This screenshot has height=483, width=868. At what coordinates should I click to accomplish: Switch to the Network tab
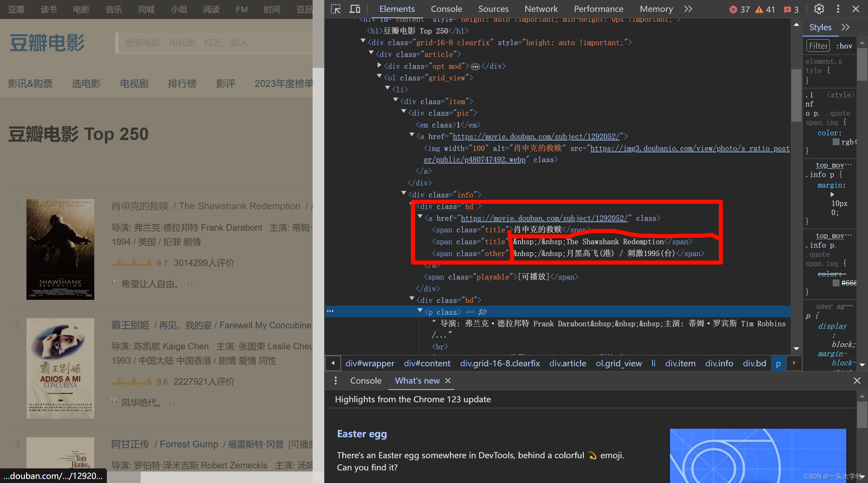coord(541,9)
